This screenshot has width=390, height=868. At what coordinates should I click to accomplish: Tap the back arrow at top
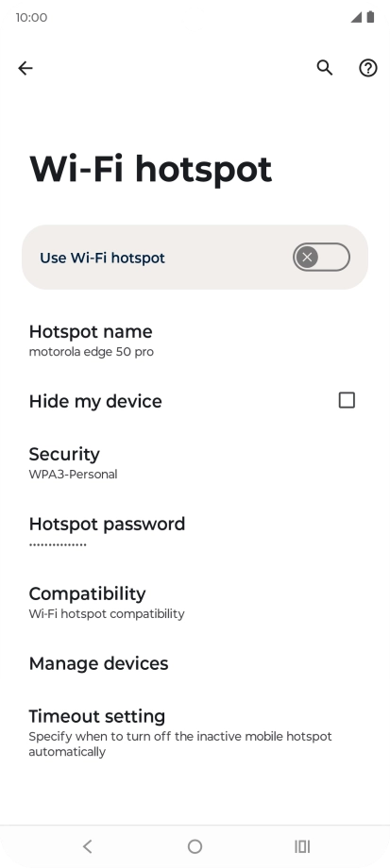point(25,68)
